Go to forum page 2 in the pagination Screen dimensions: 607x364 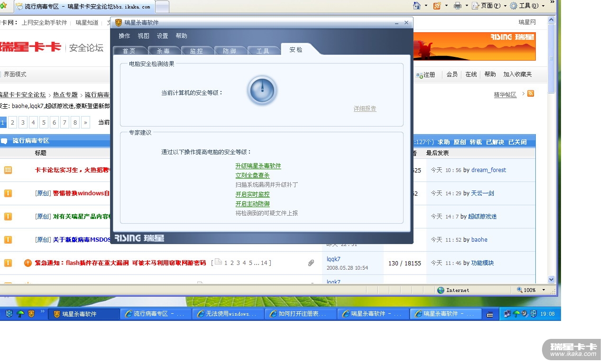tap(12, 122)
